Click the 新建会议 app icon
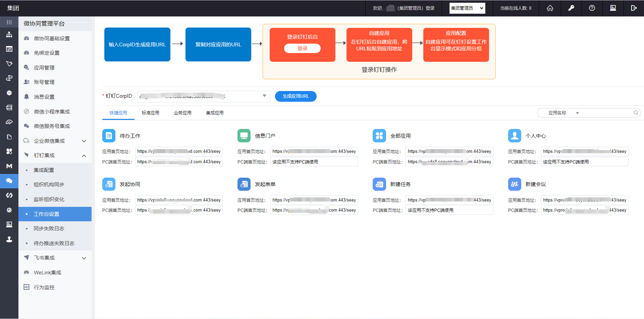Viewport: 644px width, 319px height. click(515, 184)
